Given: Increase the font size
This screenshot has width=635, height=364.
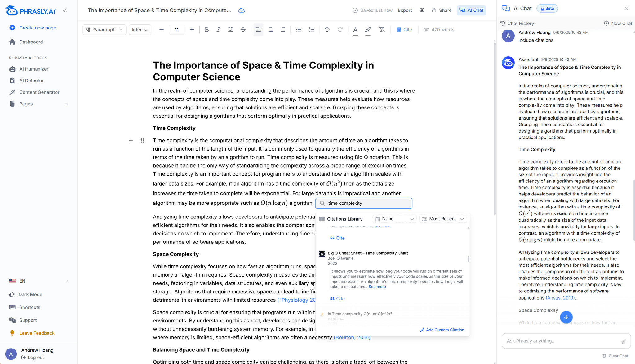Looking at the screenshot, I should [192, 30].
